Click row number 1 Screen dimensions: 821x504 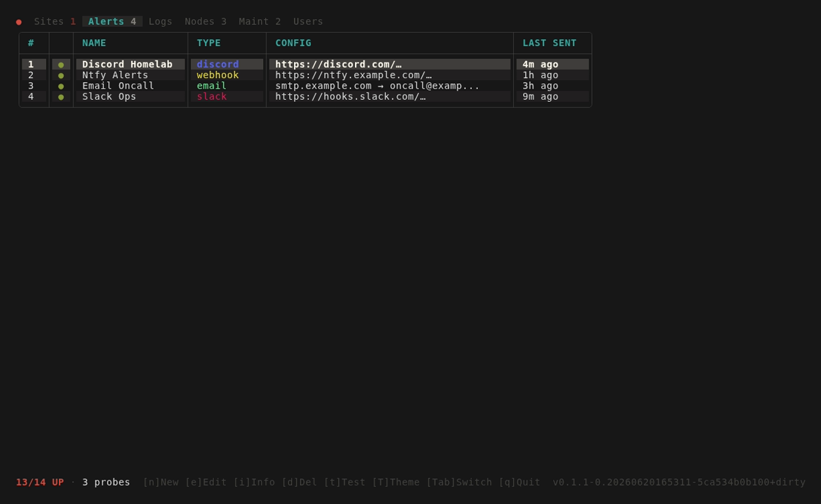pos(31,64)
